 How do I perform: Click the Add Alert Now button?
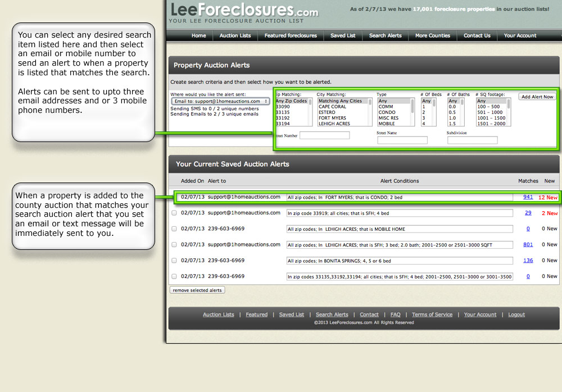tap(537, 97)
